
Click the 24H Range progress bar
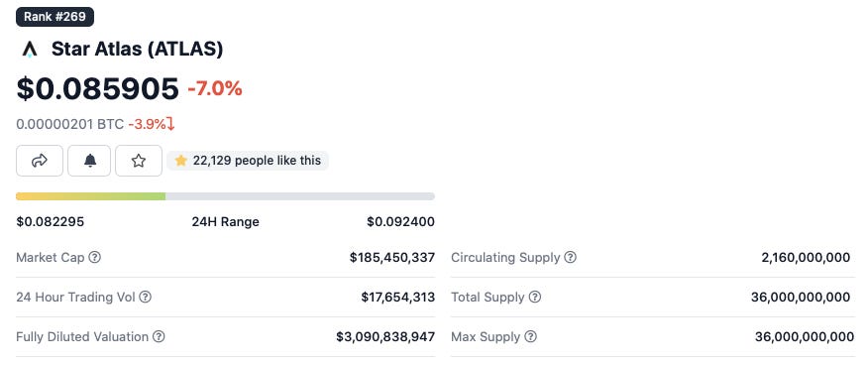pos(225,196)
